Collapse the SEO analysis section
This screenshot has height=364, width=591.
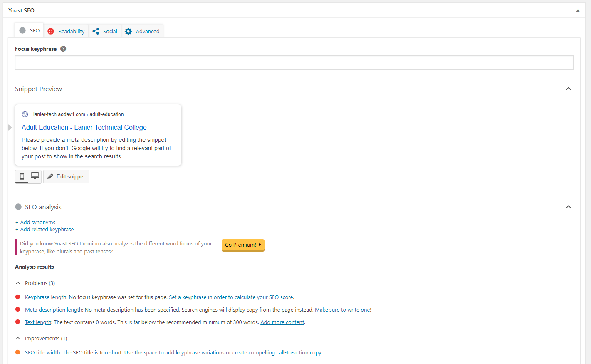569,207
